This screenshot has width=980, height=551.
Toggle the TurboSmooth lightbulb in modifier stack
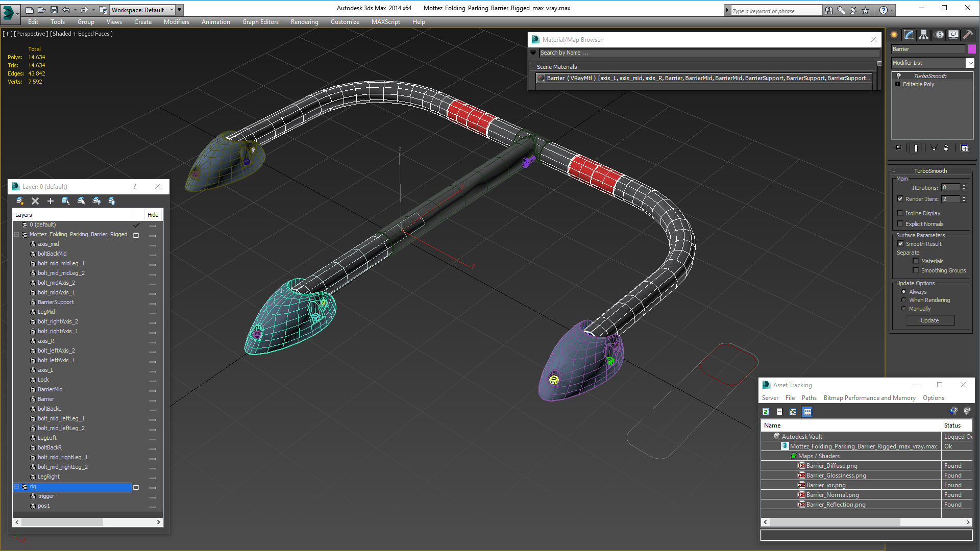pos(899,76)
